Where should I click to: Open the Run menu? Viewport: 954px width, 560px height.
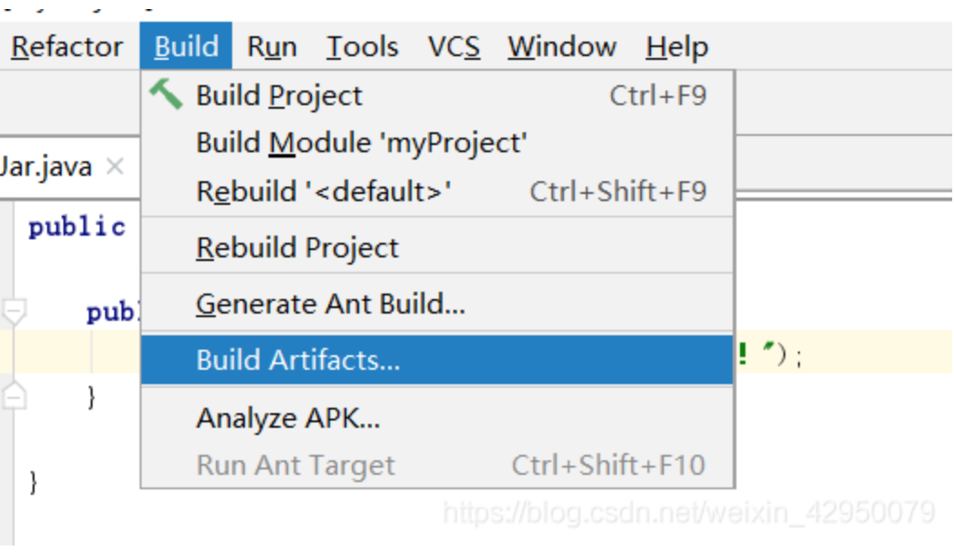point(272,46)
